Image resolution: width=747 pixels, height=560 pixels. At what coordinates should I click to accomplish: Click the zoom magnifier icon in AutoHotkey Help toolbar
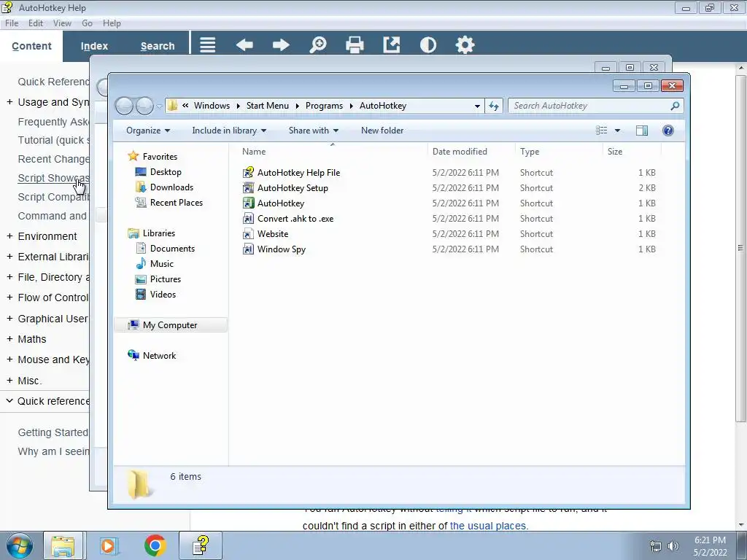(318, 45)
